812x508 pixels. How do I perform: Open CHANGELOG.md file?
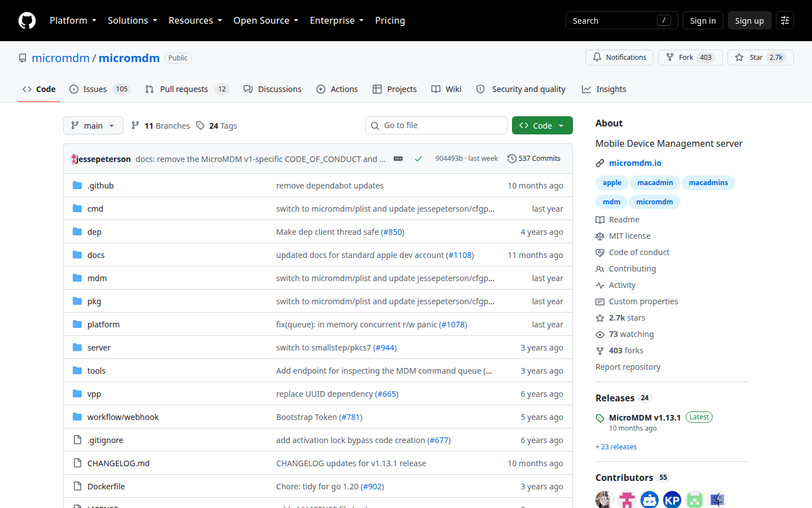click(118, 463)
